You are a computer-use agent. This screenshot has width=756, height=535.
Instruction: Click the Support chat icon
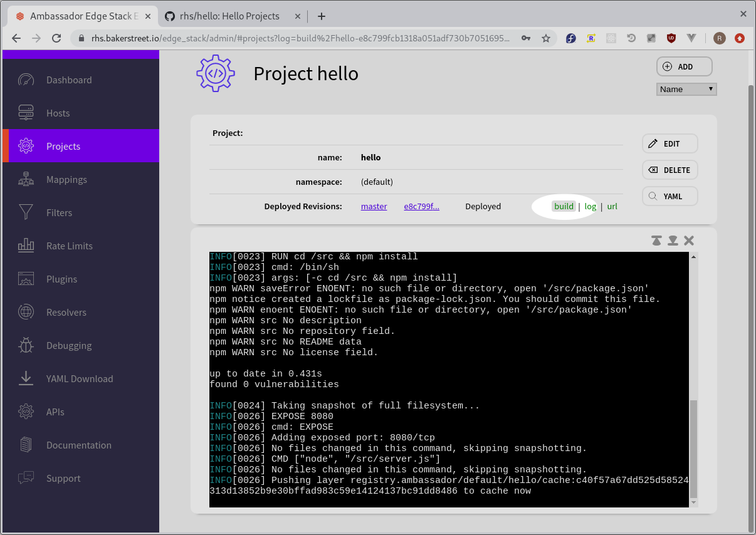coord(26,478)
